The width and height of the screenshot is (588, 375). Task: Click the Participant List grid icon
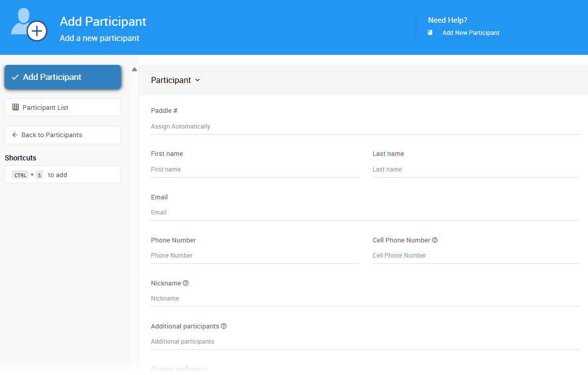16,107
